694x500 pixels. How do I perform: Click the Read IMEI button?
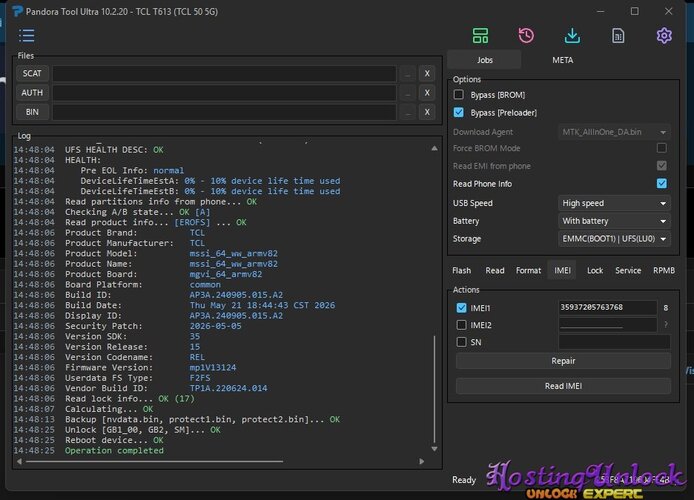pos(563,386)
